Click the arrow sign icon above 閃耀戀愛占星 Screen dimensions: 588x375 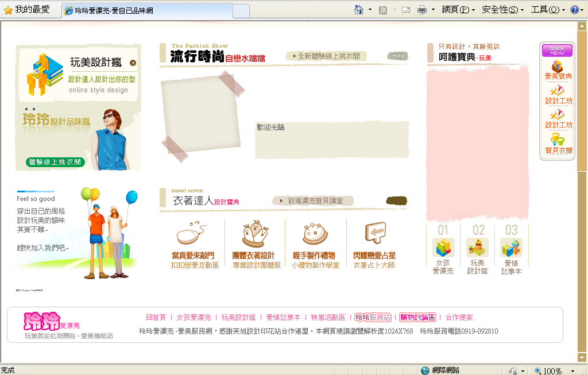click(374, 233)
